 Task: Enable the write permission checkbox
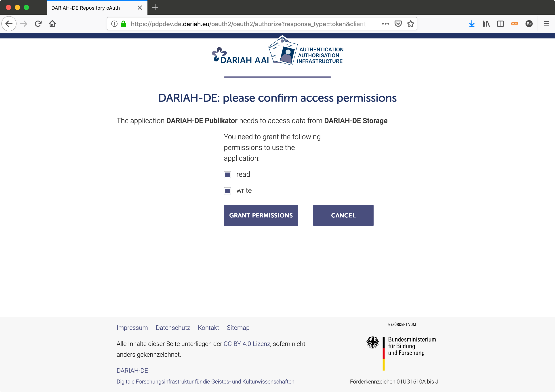click(x=228, y=190)
